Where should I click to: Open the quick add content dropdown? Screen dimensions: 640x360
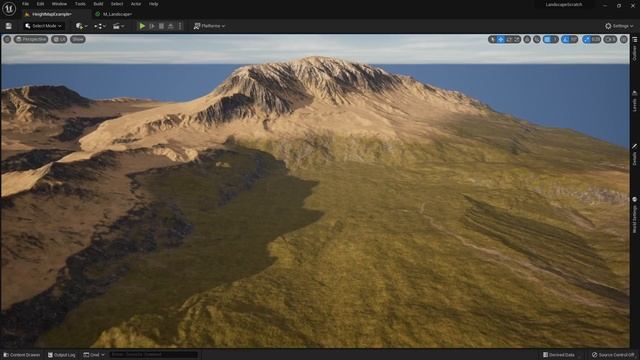81,26
